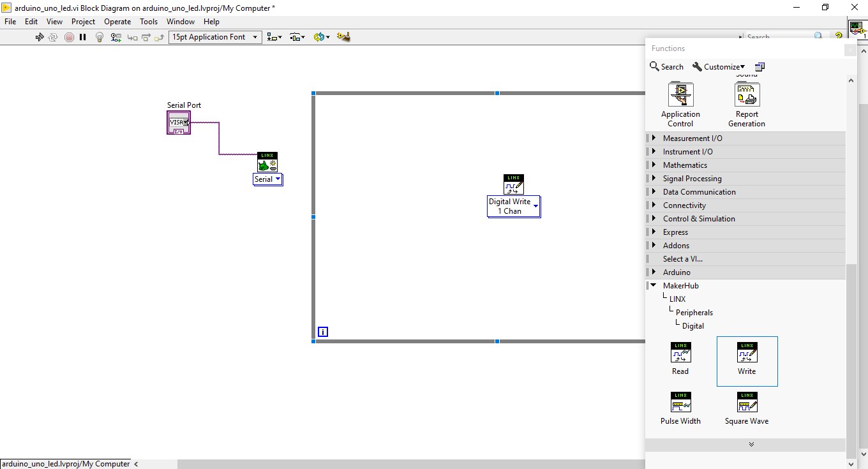Click the Pause execution button
The image size is (868, 469).
pyautogui.click(x=83, y=37)
